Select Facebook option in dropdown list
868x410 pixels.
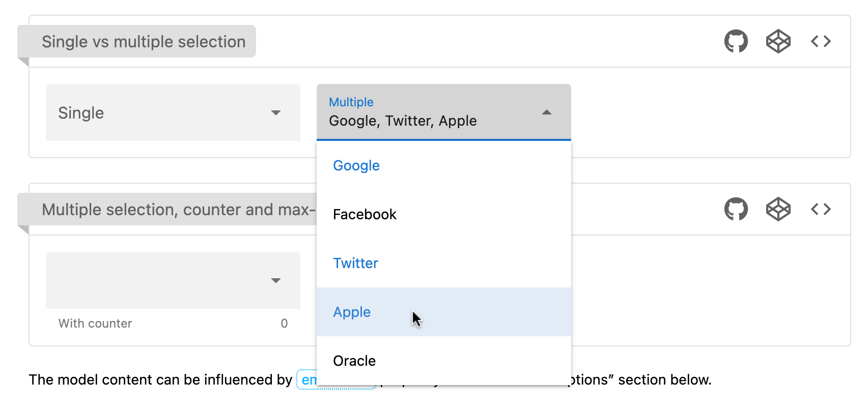[365, 215]
